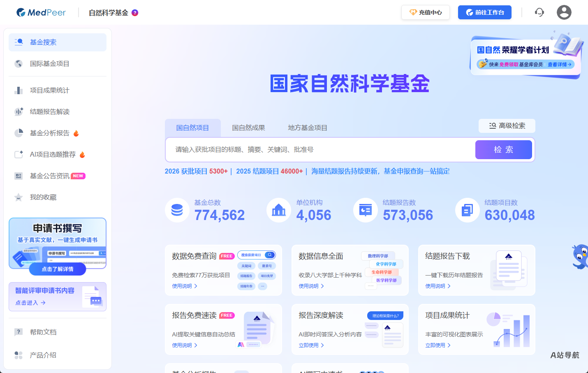The width and height of the screenshot is (588, 373).
Task: Click the 结题项目数 document icon
Action: (x=468, y=210)
